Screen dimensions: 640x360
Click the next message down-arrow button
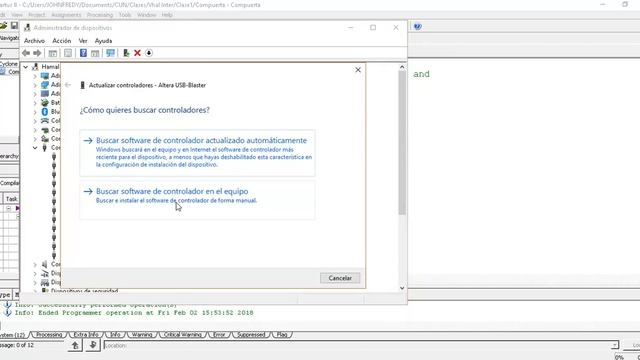click(x=93, y=345)
